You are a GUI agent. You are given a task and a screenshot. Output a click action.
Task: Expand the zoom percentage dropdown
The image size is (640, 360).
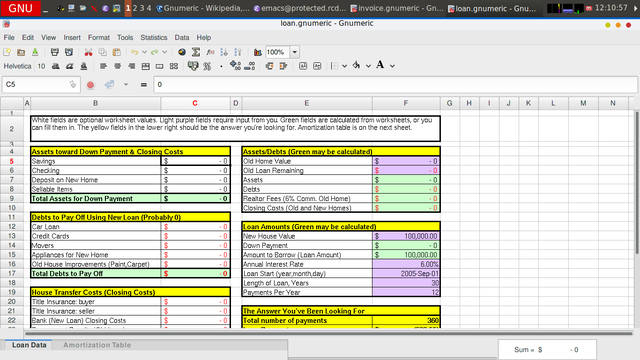(294, 52)
